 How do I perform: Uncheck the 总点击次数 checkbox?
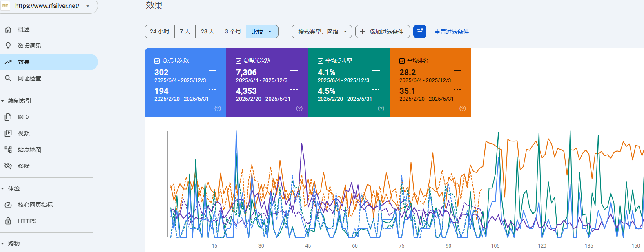(x=157, y=61)
